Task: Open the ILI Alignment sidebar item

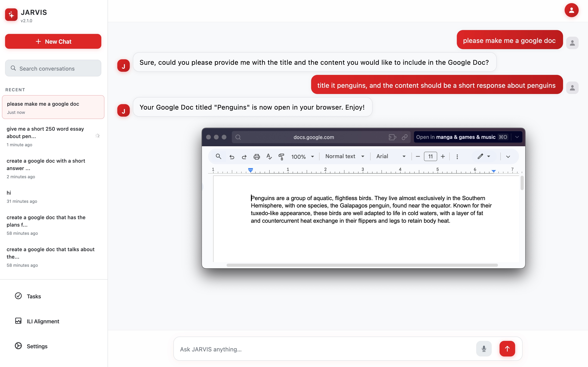Action: tap(43, 321)
